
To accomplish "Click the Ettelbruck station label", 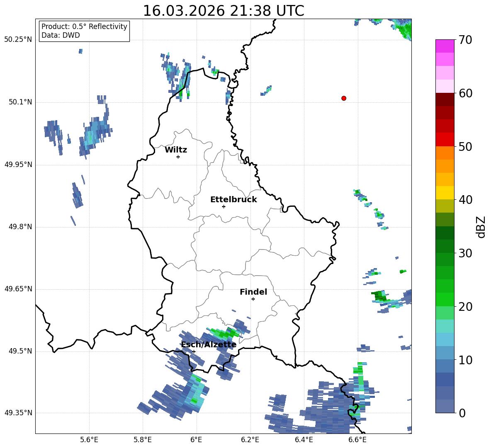I will pos(233,200).
